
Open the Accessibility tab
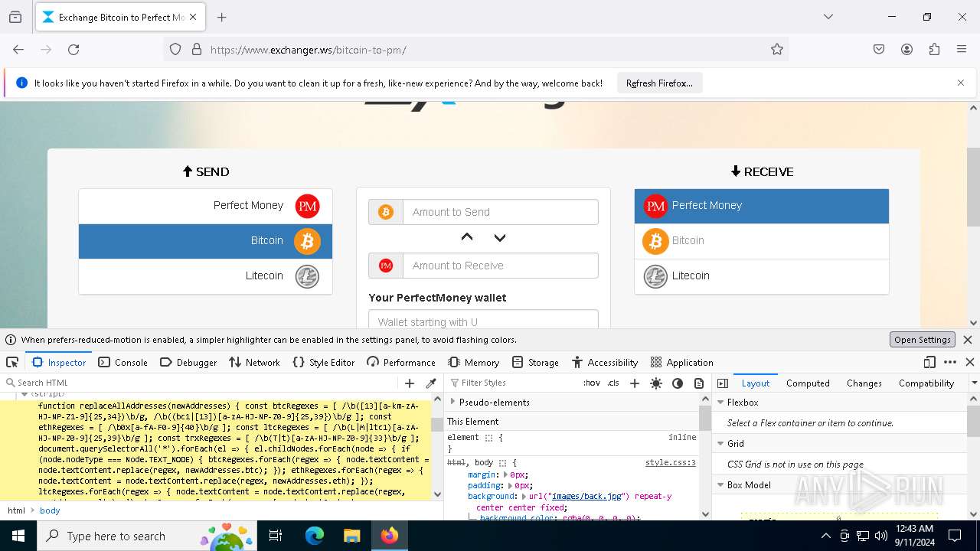coord(605,362)
